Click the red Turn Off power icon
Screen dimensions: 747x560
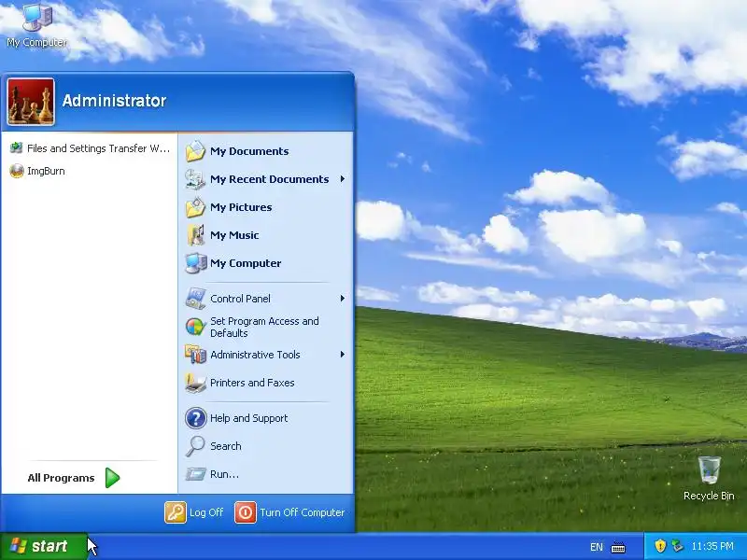pyautogui.click(x=246, y=512)
